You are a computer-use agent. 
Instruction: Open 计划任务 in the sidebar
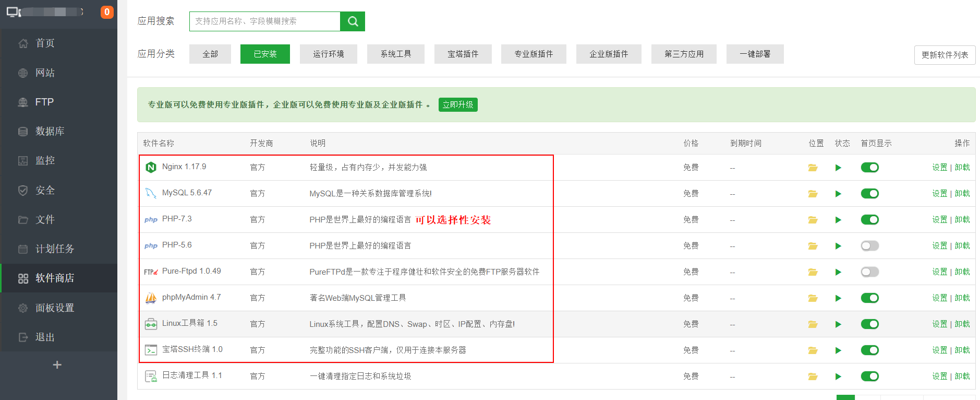[x=58, y=249]
